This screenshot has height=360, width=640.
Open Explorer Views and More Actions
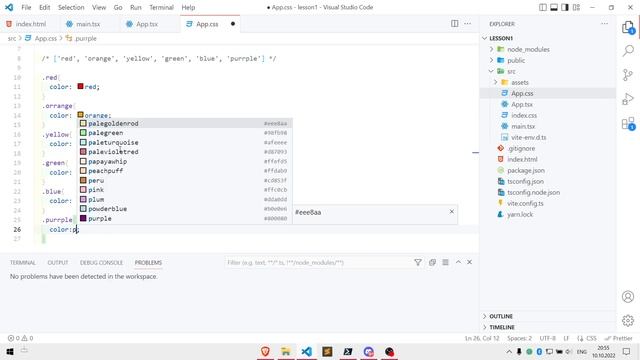pyautogui.click(x=604, y=24)
